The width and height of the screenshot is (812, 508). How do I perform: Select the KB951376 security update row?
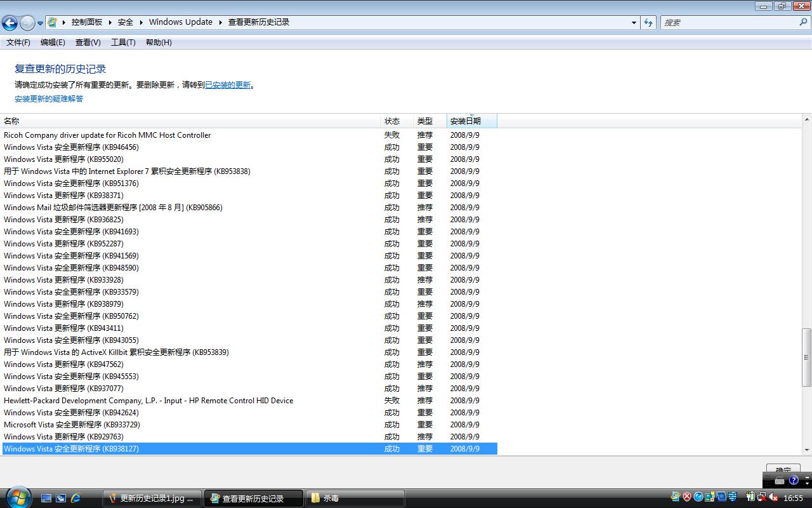pyautogui.click(x=249, y=184)
